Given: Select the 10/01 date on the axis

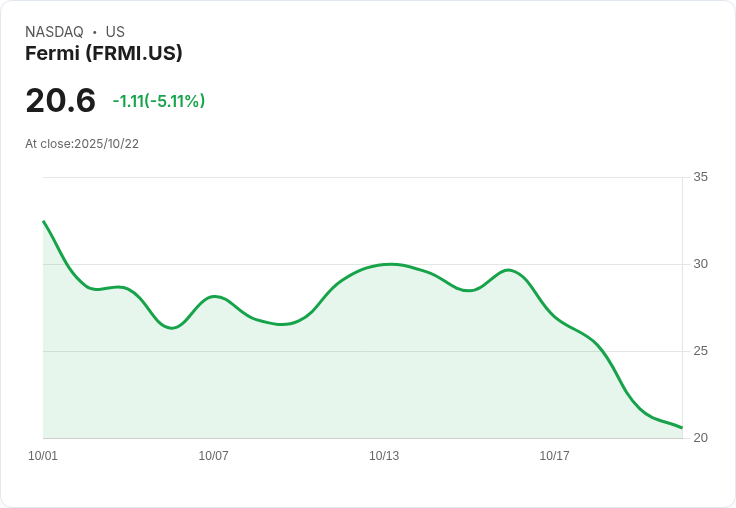Looking at the screenshot, I should pos(43,456).
